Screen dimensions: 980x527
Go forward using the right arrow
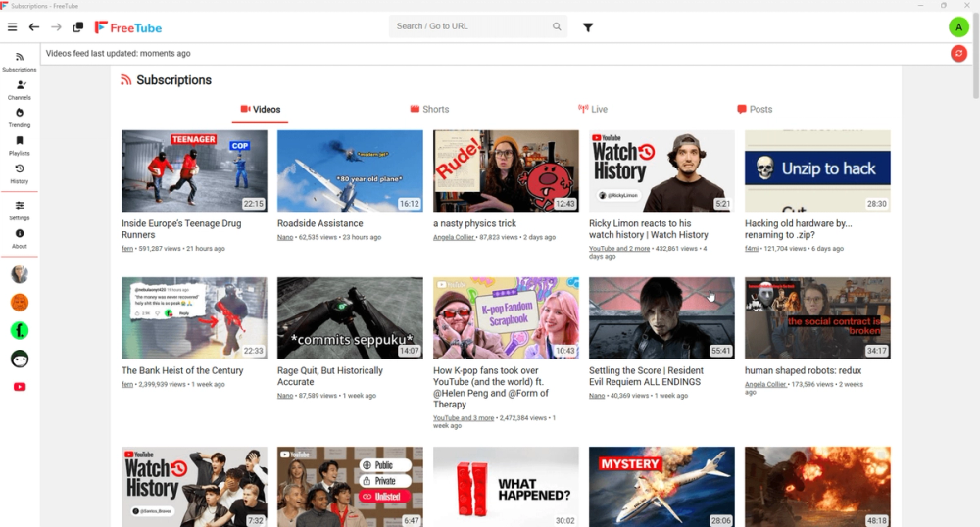pyautogui.click(x=56, y=27)
